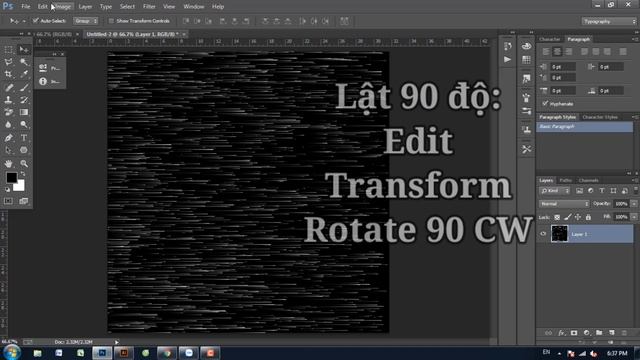This screenshot has height=360, width=640.
Task: Enable Show Transform Controls checkbox
Action: 111,21
